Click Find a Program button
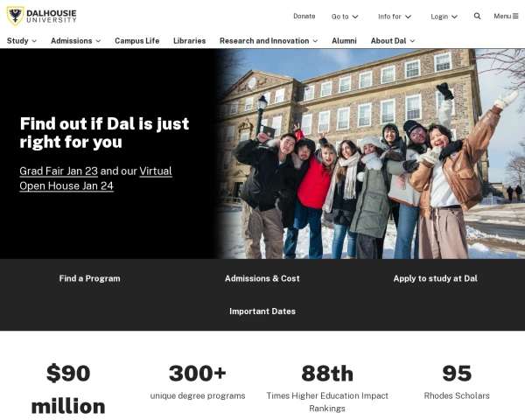525x420 pixels. click(89, 278)
